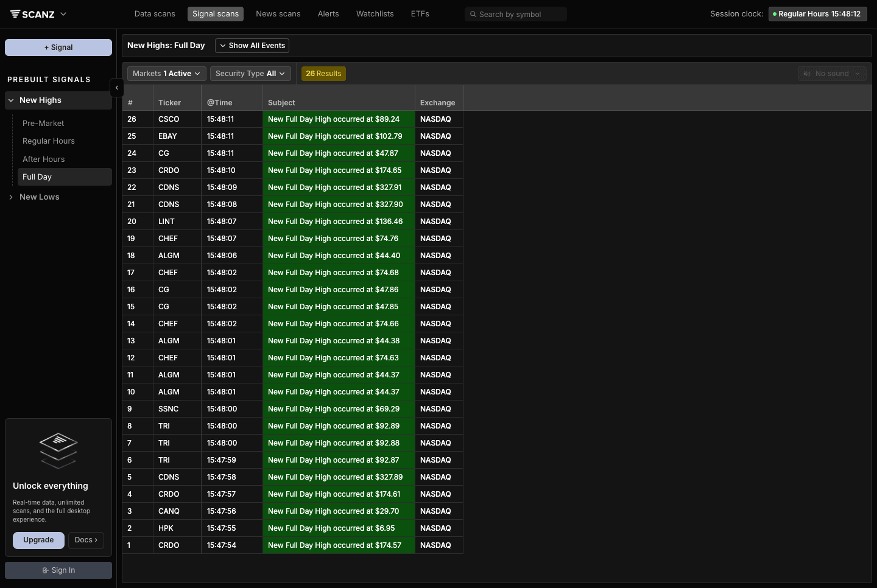
Task: Expand the New Lows signal group
Action: [x=58, y=197]
